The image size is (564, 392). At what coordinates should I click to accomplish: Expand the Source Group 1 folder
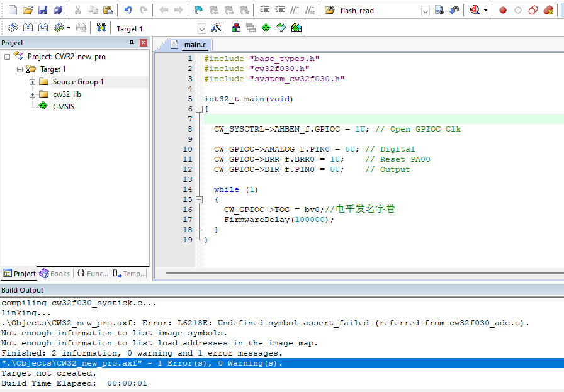point(32,82)
